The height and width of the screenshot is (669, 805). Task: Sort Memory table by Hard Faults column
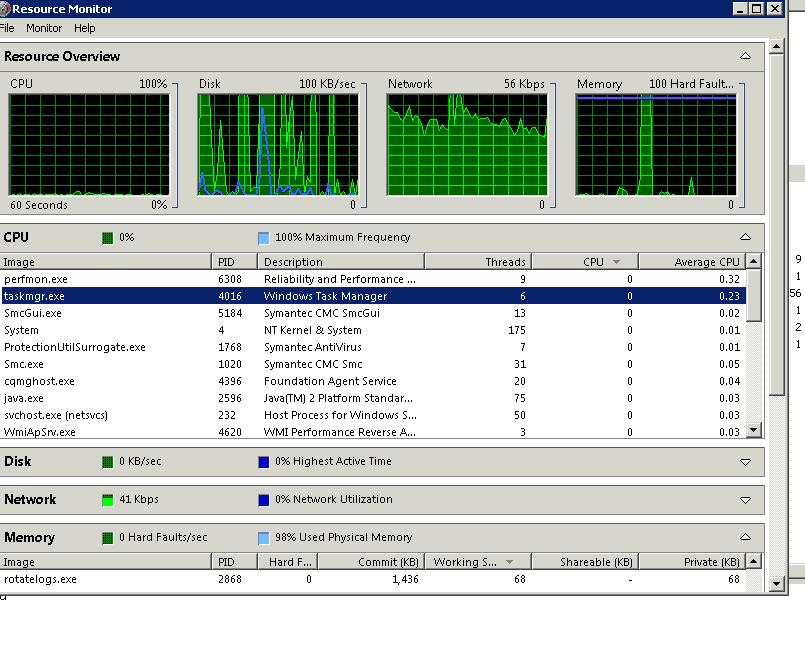pyautogui.click(x=287, y=562)
